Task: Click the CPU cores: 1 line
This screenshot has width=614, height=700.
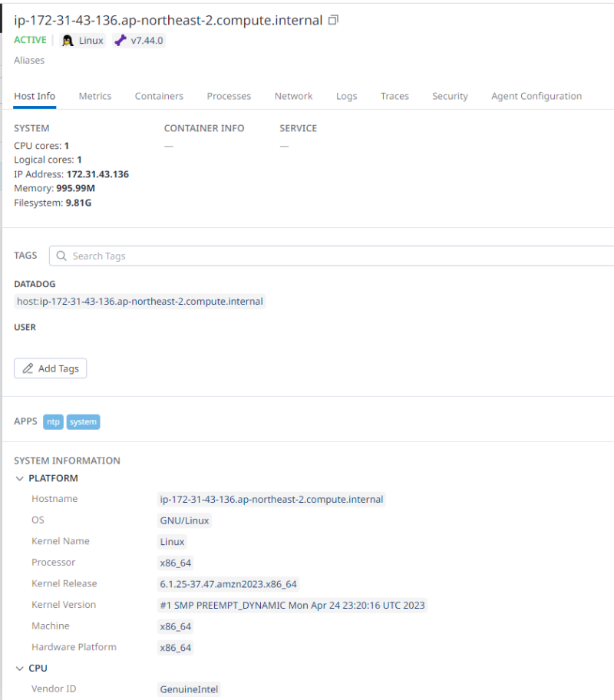Action: coord(41,146)
